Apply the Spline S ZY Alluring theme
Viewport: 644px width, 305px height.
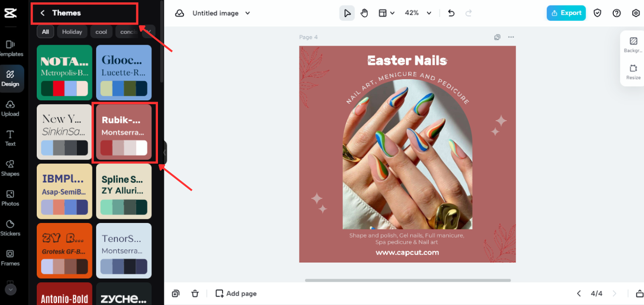click(124, 191)
